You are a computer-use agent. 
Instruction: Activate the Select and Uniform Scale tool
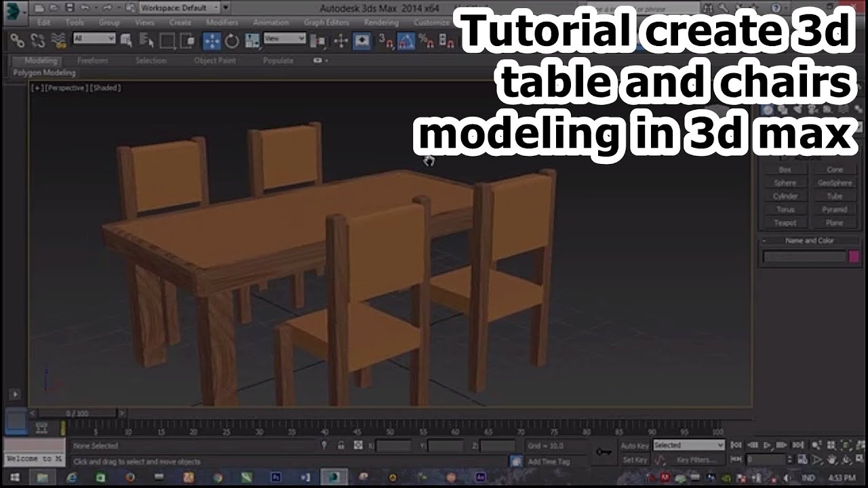[252, 41]
